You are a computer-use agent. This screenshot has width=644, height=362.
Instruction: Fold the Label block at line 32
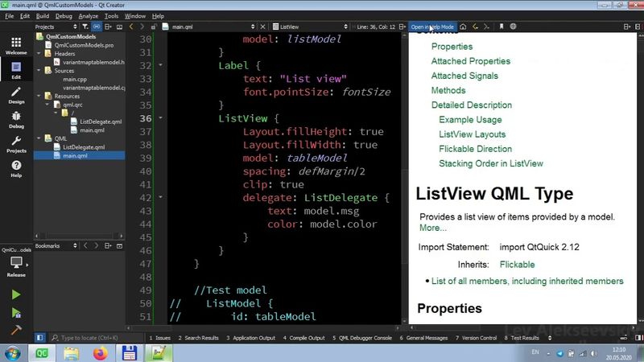pos(160,65)
